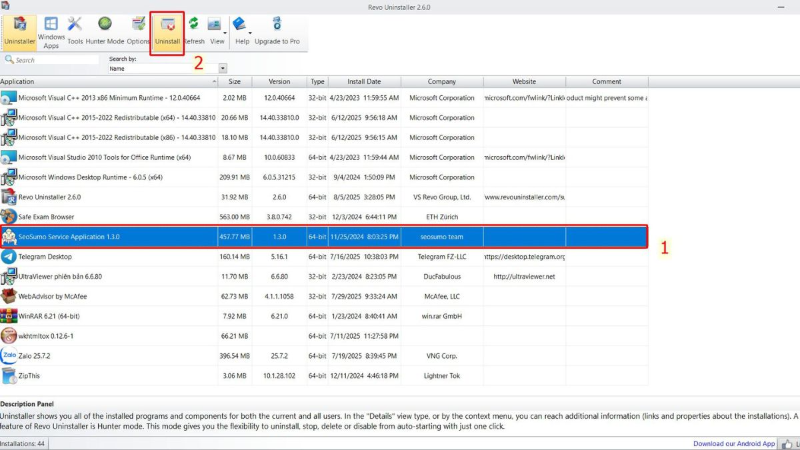Select the Telegram Desktop row
This screenshot has height=450, width=800.
click(324, 257)
